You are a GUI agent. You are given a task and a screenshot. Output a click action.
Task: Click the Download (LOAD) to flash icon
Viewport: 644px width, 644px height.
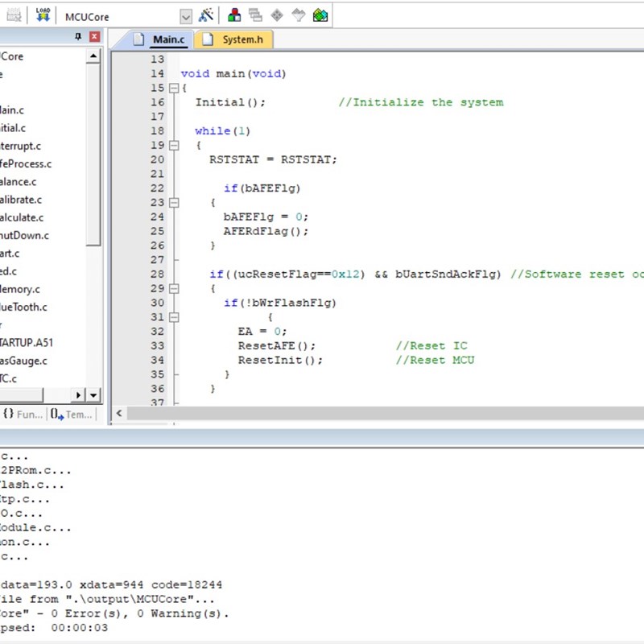43,15
